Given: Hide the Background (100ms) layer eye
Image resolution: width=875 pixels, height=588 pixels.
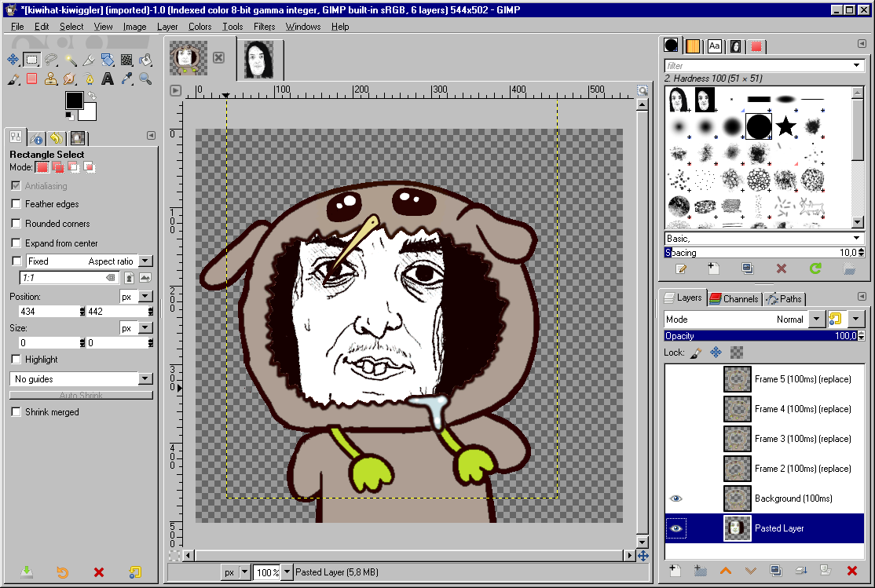Looking at the screenshot, I should (675, 499).
